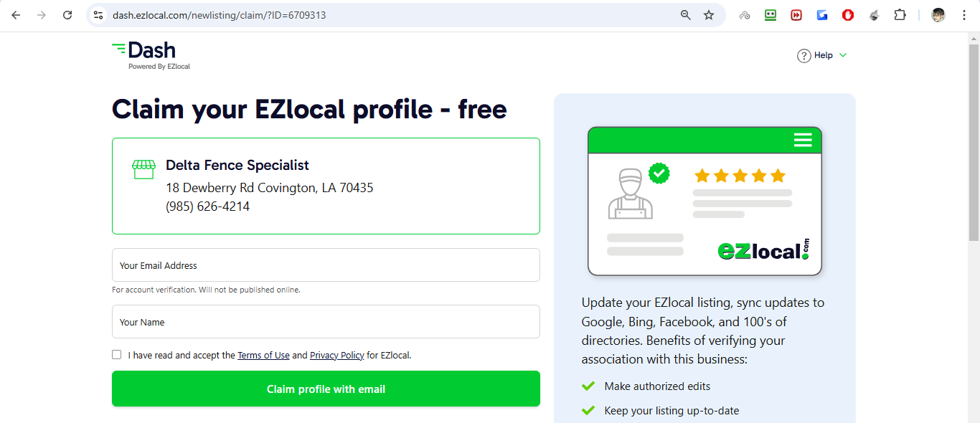Open the Chrome three-dot menu

coord(964,15)
